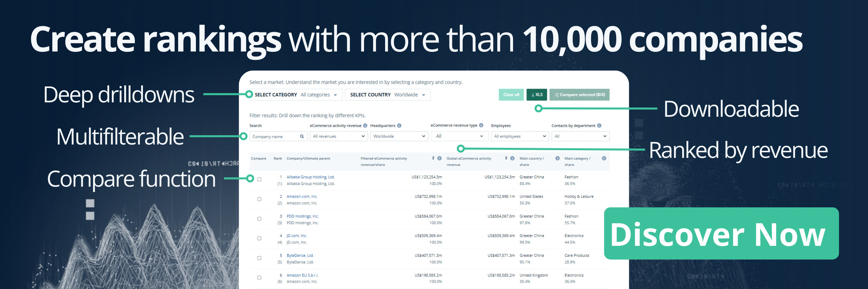Check compare box for JD.com, Inc.
Image resolution: width=868 pixels, height=289 pixels.
tap(259, 238)
